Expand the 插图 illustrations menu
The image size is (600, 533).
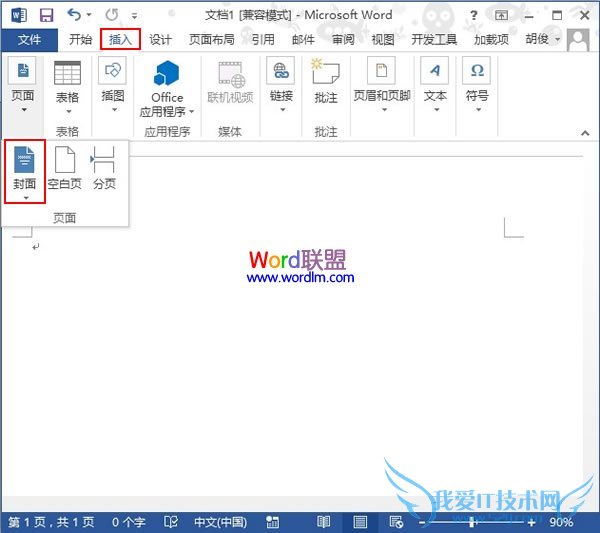point(112,85)
